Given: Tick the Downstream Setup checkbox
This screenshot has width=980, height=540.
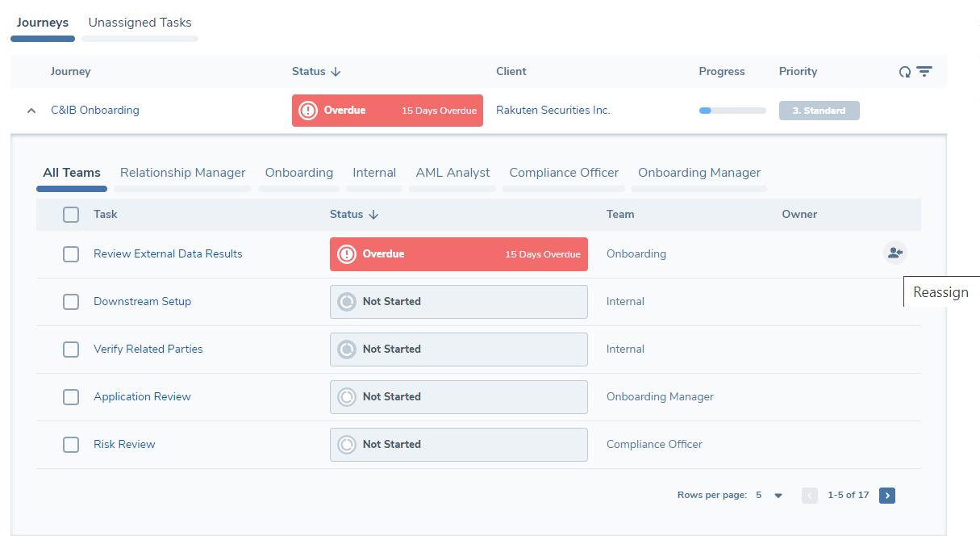Looking at the screenshot, I should (71, 302).
